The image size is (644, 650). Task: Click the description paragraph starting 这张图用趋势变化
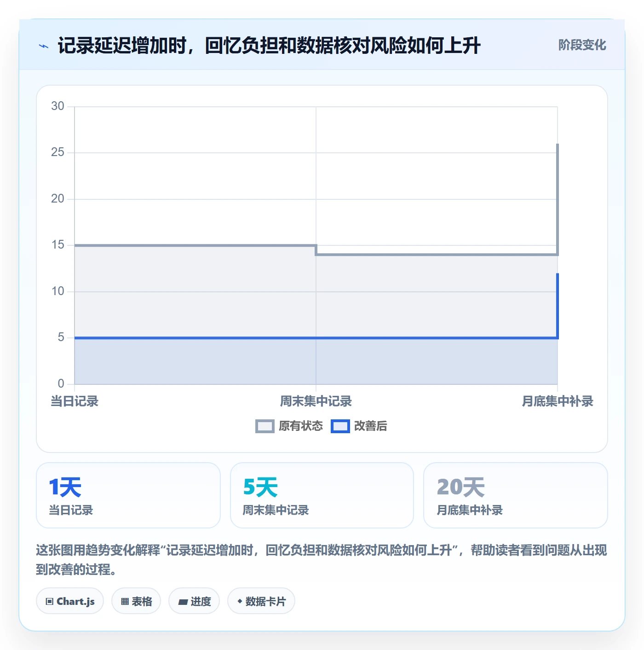322,560
